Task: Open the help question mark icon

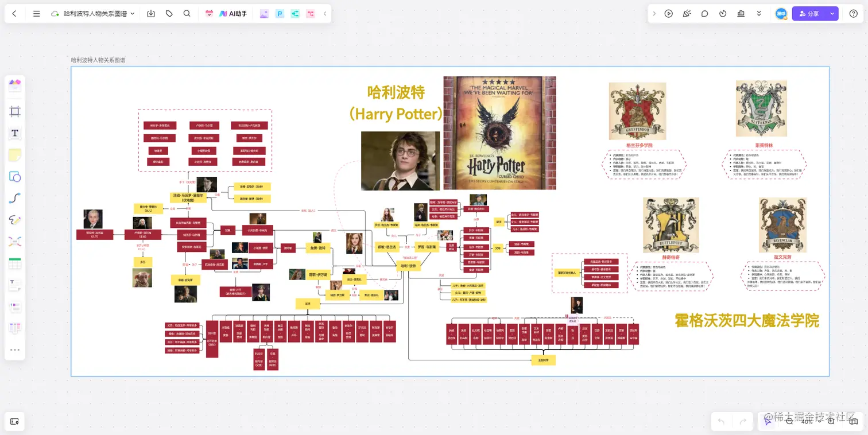Action: pyautogui.click(x=854, y=14)
